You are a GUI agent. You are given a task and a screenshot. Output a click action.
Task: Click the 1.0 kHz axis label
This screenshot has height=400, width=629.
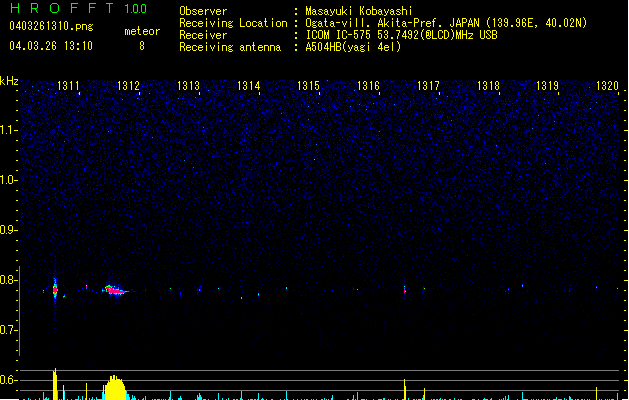pyautogui.click(x=8, y=180)
